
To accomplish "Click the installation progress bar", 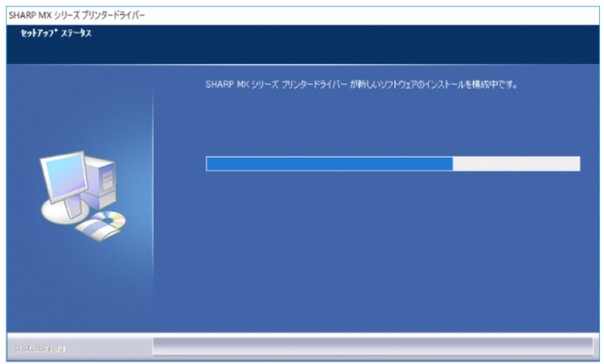I will pos(393,164).
